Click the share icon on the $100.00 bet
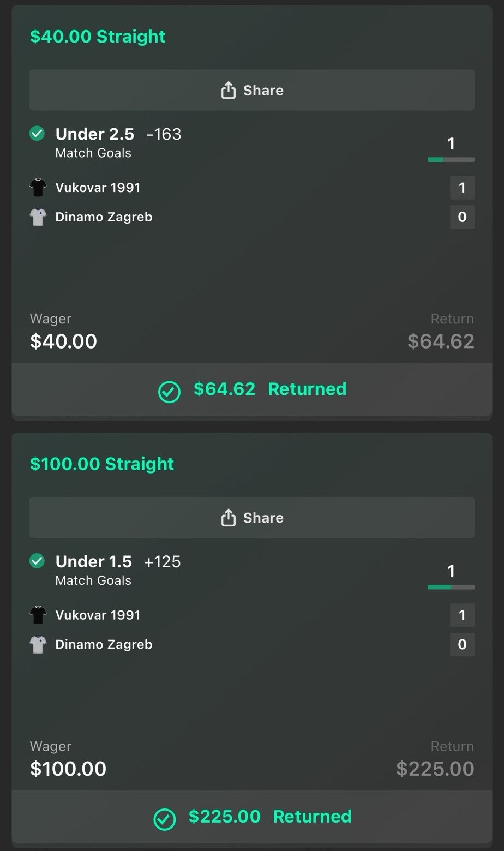This screenshot has width=504, height=851. pyautogui.click(x=228, y=517)
